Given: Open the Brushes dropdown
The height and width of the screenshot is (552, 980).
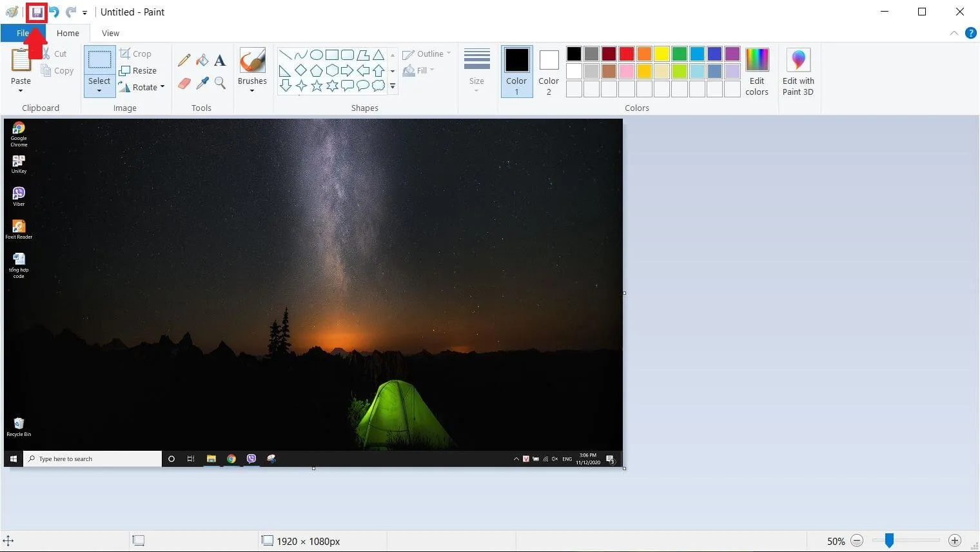Looking at the screenshot, I should click(252, 71).
